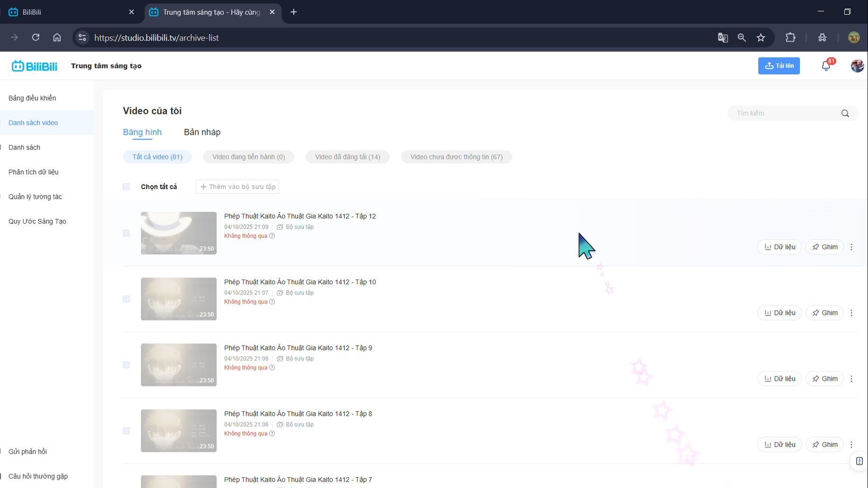The height and width of the screenshot is (488, 868).
Task: Click the Translate page icon in the address bar
Action: [722, 38]
